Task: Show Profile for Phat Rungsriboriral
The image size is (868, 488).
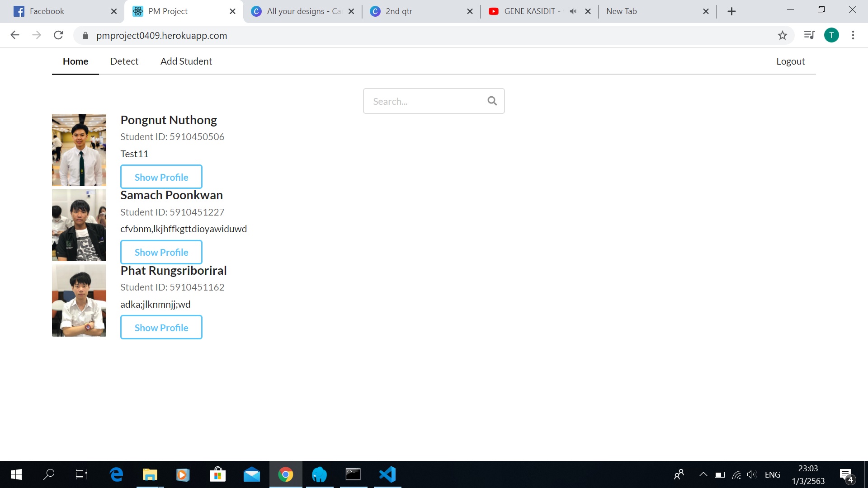Action: 161,327
